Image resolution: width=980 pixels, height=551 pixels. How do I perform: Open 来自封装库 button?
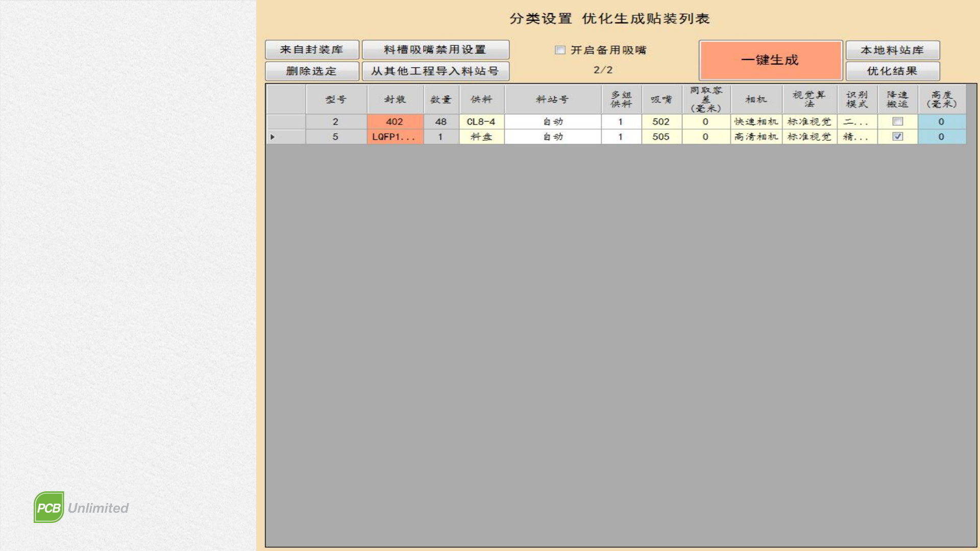[312, 50]
